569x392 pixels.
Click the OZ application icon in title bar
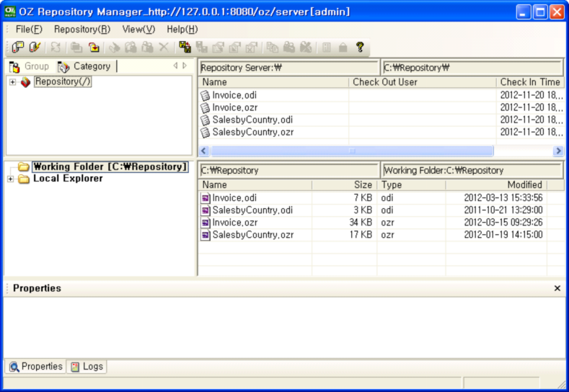[10, 12]
